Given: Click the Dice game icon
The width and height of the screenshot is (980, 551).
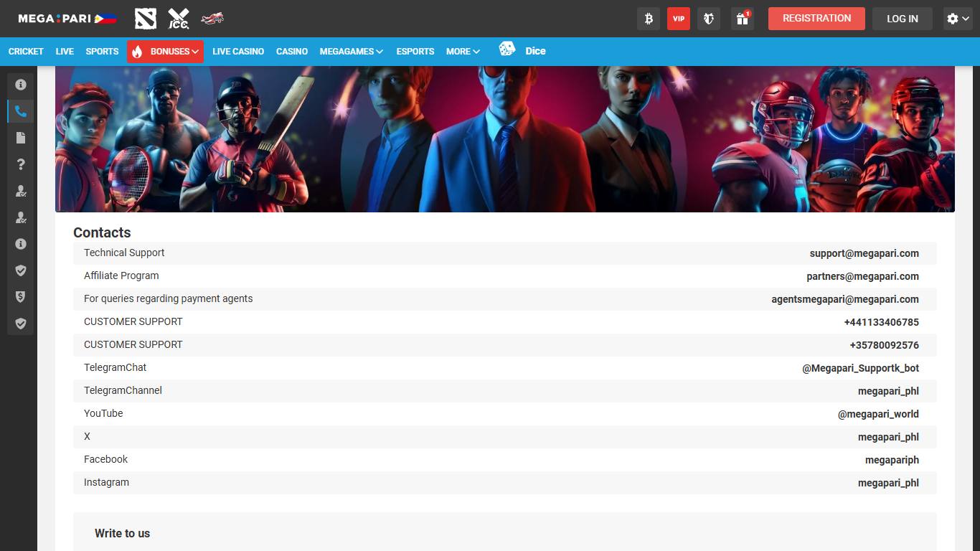Looking at the screenshot, I should [507, 49].
